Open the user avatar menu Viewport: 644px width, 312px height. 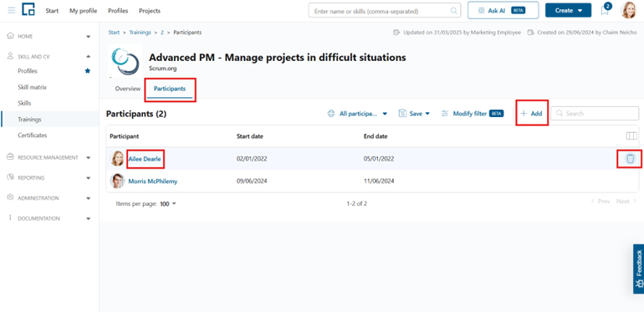628,10
